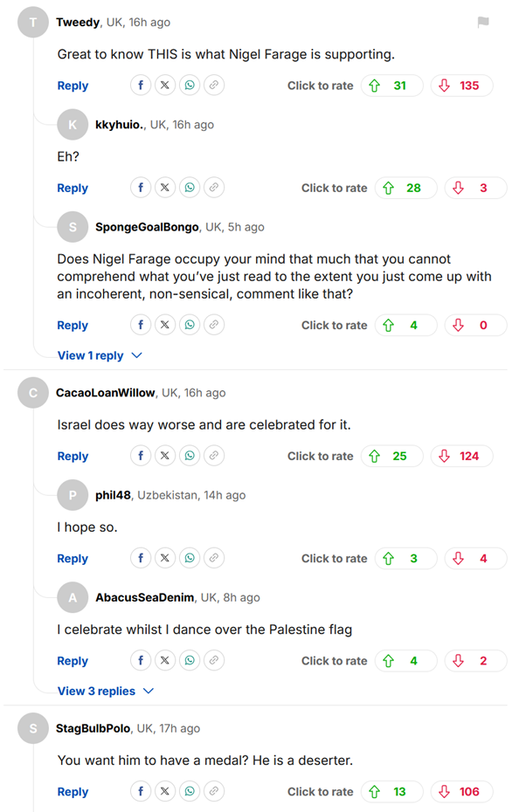
Task: Downvote CacaoLoanWillow's comment showing 124
Action: (461, 457)
